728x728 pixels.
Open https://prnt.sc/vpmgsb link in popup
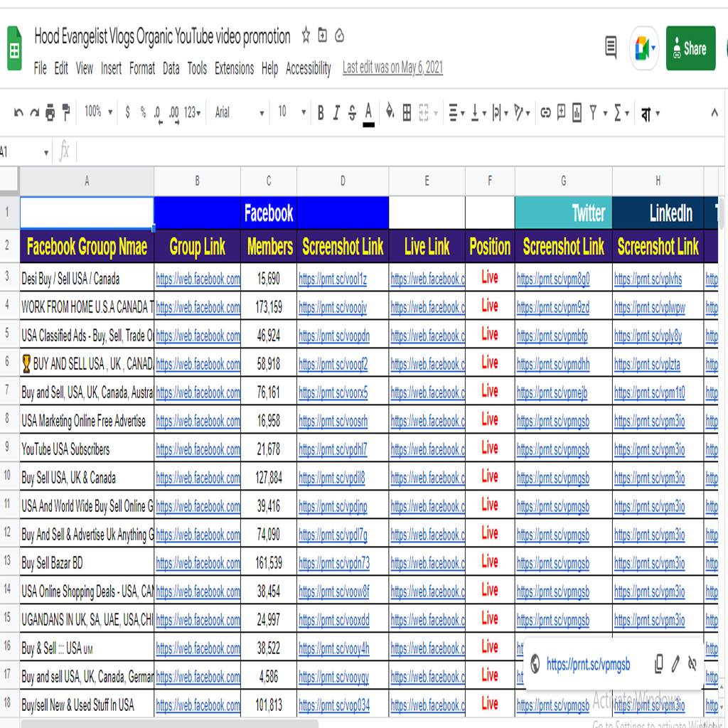click(588, 665)
